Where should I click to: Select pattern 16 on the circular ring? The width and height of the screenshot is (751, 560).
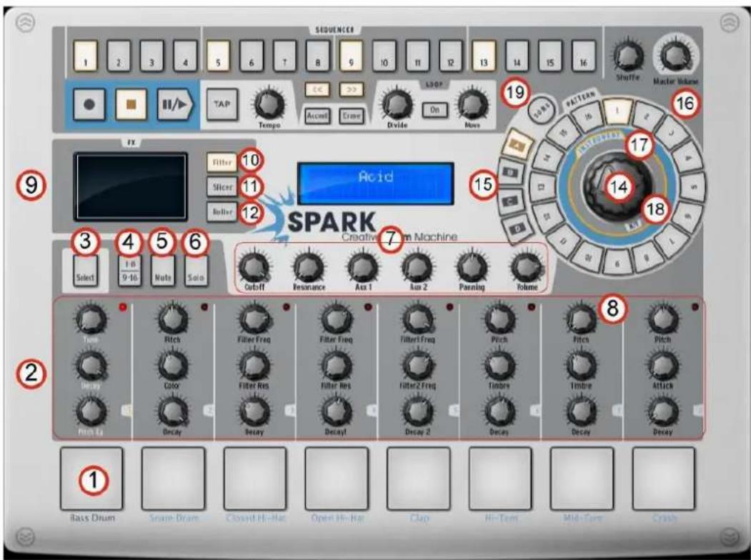click(588, 116)
